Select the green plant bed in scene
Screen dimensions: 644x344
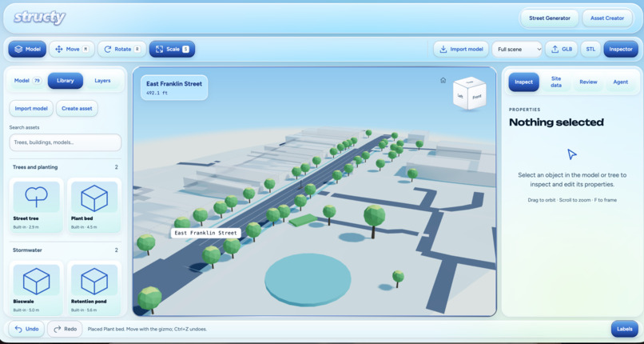click(x=303, y=220)
